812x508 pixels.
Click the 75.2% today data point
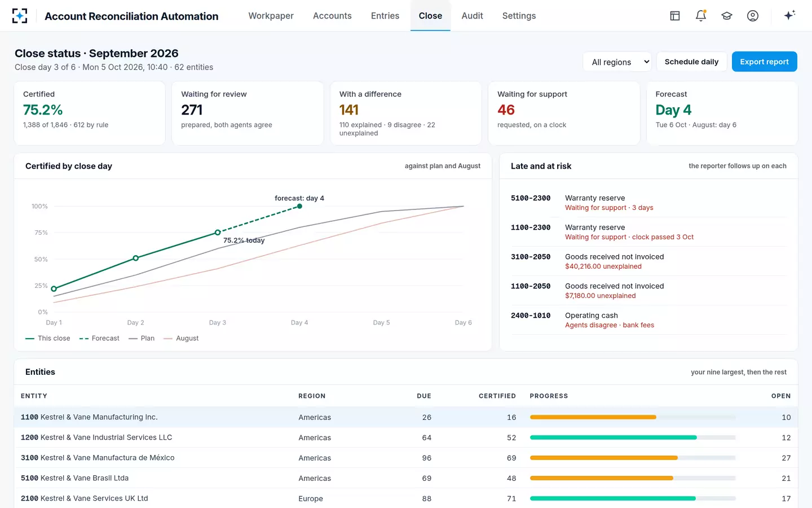[x=218, y=233]
